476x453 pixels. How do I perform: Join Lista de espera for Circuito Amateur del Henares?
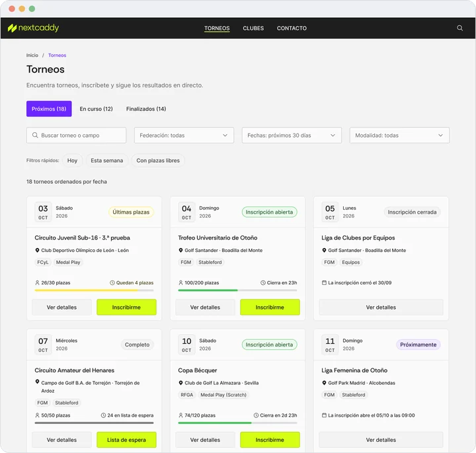(126, 440)
